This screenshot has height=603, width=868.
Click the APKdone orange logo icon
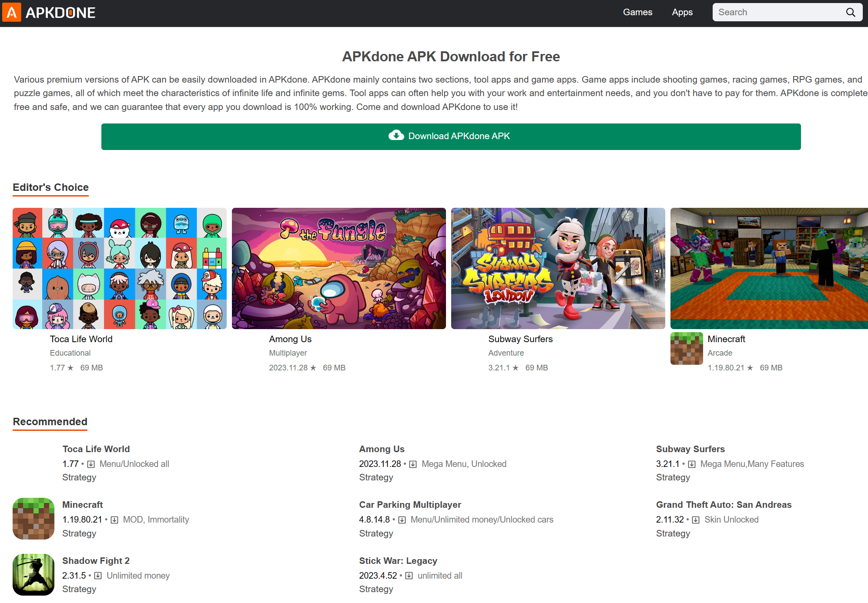click(12, 13)
